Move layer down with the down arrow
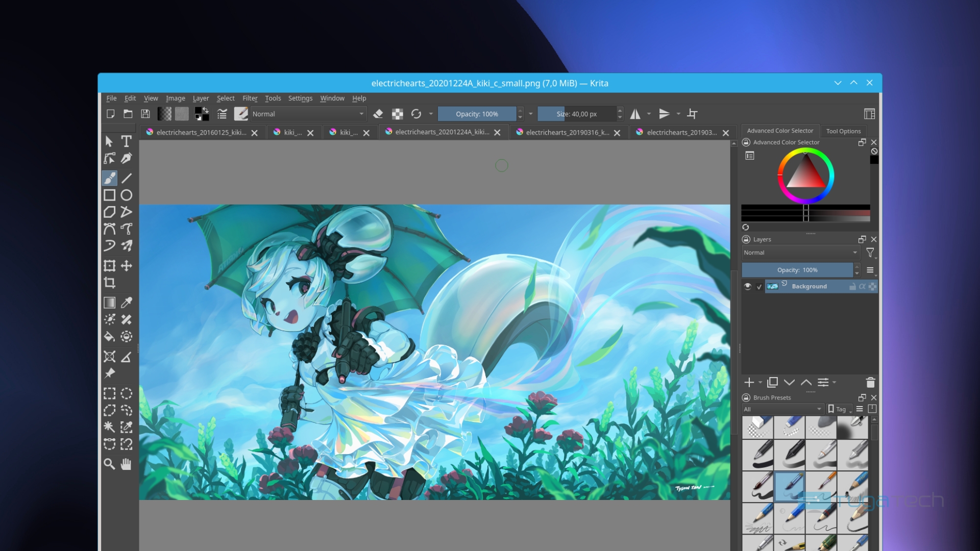The height and width of the screenshot is (551, 980). tap(790, 383)
